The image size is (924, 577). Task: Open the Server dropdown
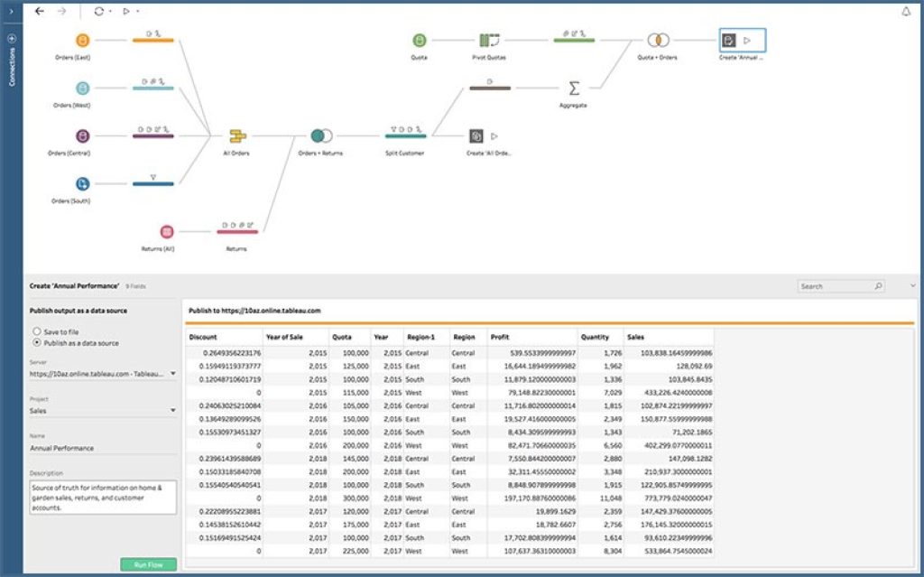point(103,374)
